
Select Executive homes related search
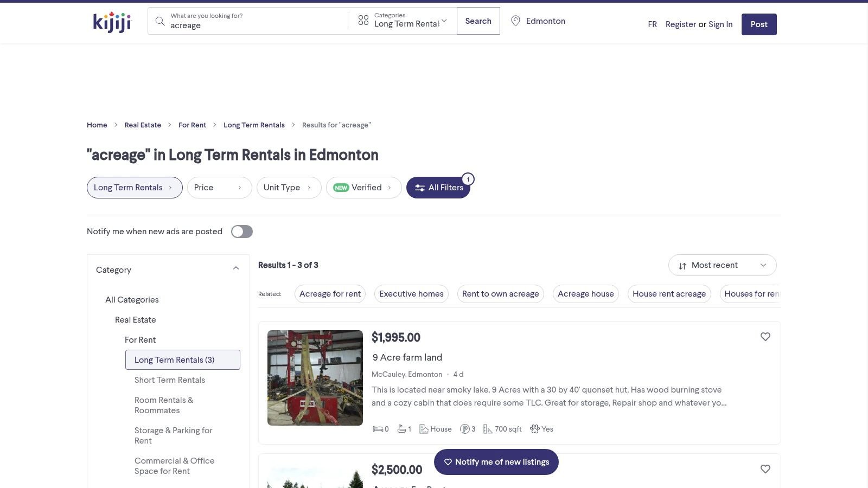[x=411, y=294]
